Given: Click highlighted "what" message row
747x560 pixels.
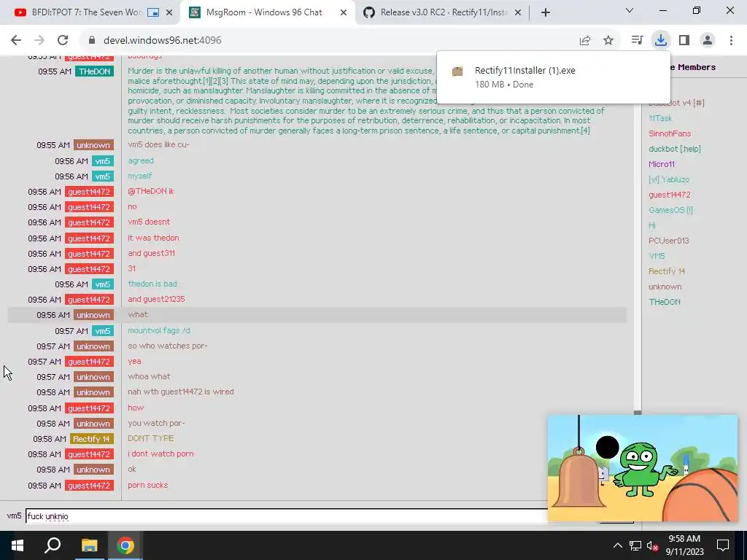Looking at the screenshot, I should (x=317, y=315).
